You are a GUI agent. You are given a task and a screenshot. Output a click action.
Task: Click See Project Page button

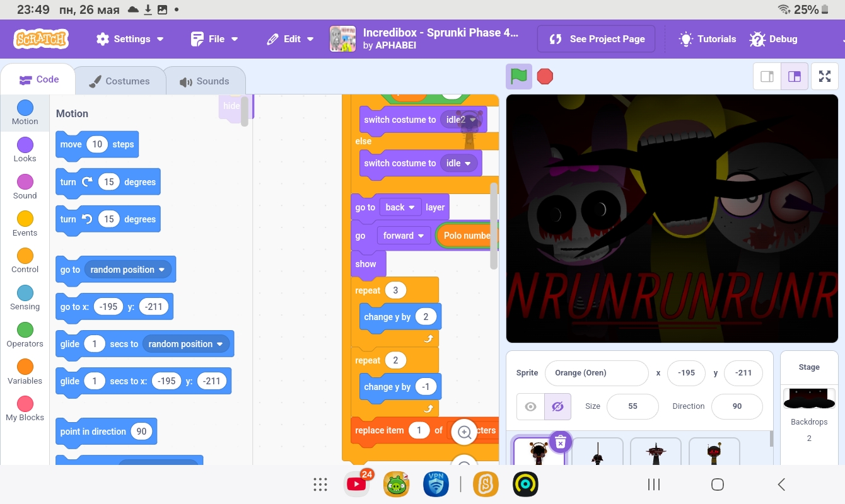(x=597, y=39)
